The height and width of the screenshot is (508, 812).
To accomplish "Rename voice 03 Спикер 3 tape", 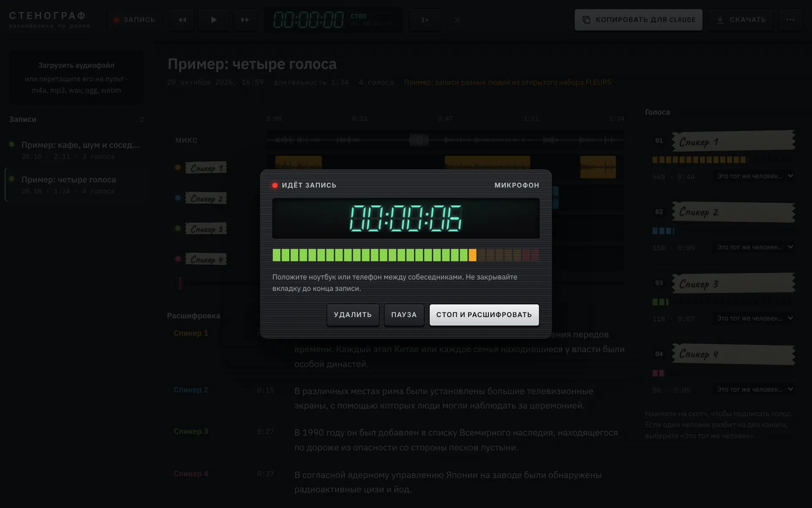I will (733, 283).
